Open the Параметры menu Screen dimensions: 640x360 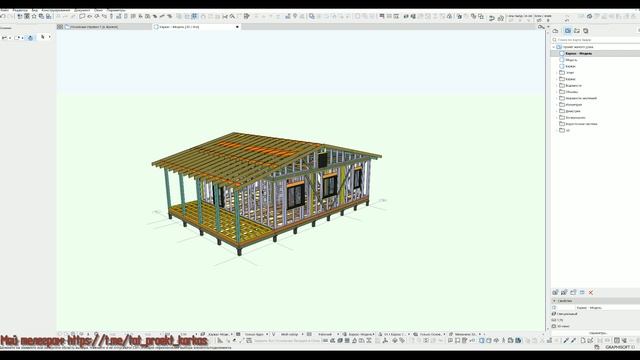[116, 10]
